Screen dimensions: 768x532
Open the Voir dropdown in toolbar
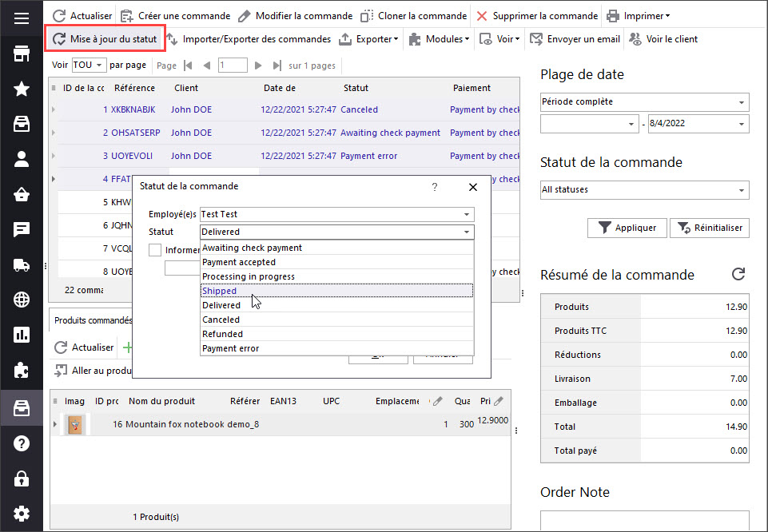pyautogui.click(x=499, y=38)
